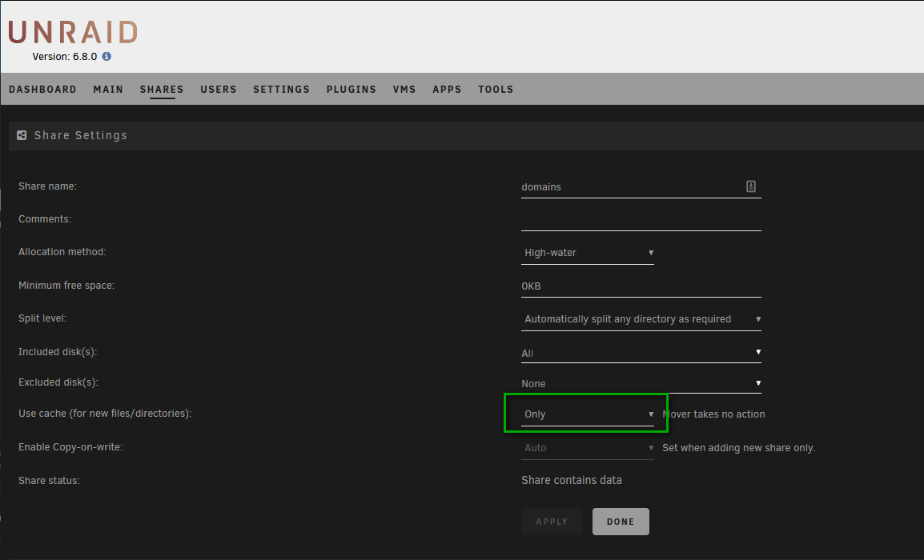Open the Allocation method dropdown
This screenshot has height=560, width=924.
tap(588, 253)
